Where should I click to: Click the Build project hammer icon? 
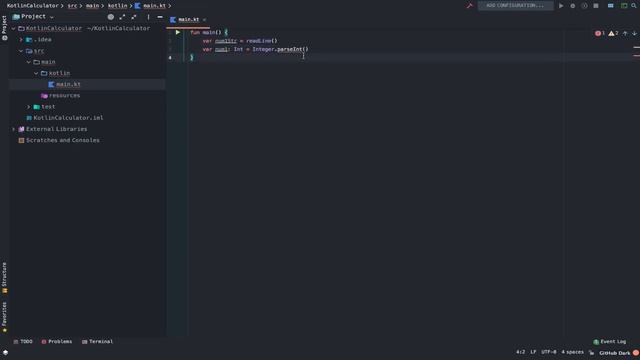coord(469,6)
